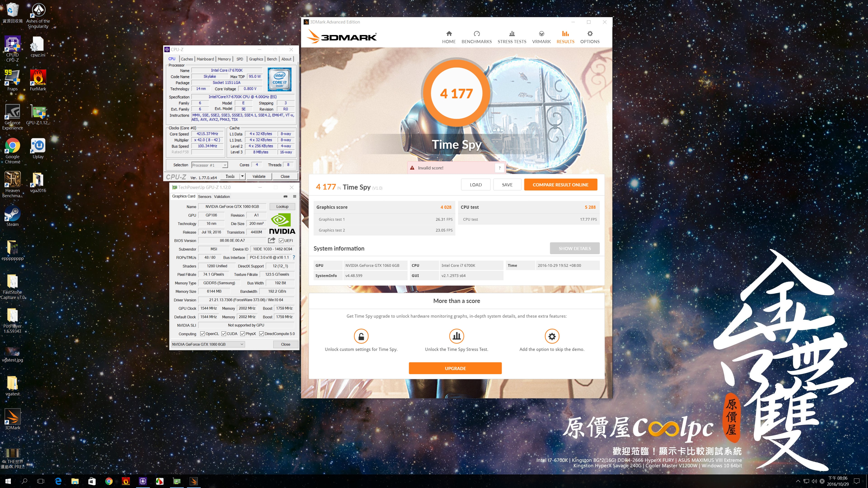Go to 3DMark BENCHMARKS section
The height and width of the screenshot is (488, 868).
click(x=476, y=37)
